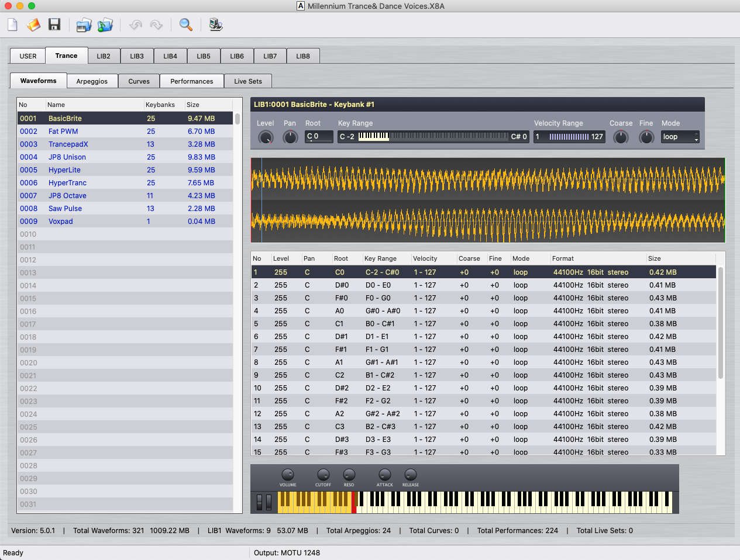Switch to the LIB2 library tab
Viewport: 740px width, 560px height.
tap(104, 56)
